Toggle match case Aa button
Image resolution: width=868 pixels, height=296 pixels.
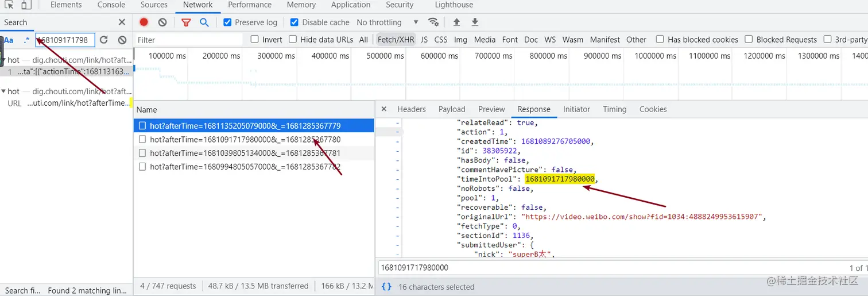[9, 40]
